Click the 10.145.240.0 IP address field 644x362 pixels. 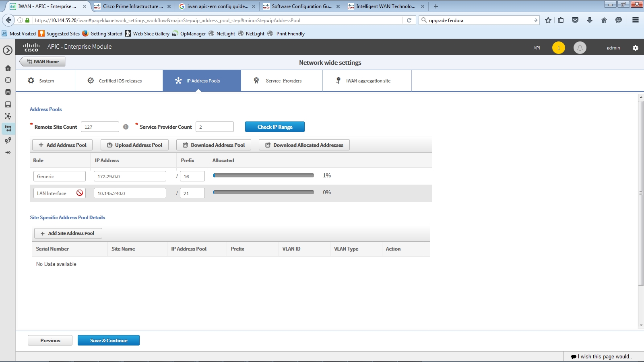[130, 193]
